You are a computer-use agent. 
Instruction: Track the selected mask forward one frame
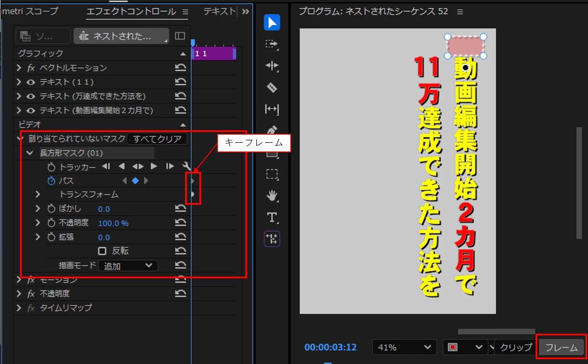point(170,167)
